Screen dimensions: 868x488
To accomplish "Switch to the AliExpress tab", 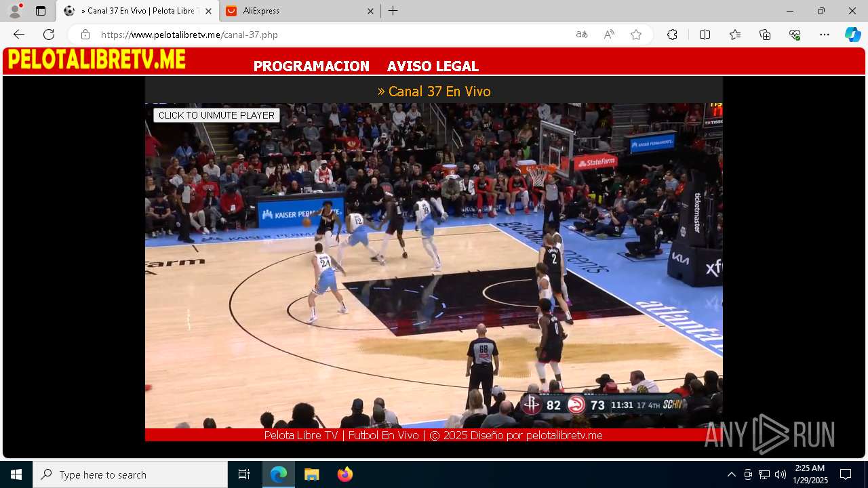I will 300,11.
